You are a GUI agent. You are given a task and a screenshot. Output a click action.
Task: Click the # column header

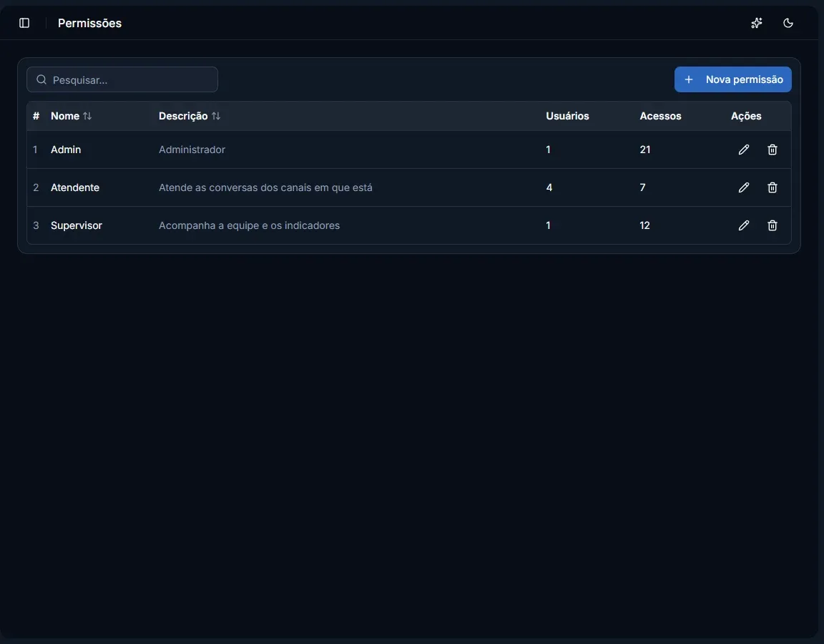[36, 116]
